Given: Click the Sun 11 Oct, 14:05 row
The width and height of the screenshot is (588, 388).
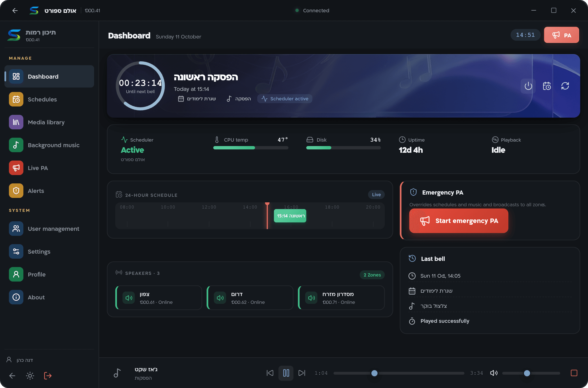Looking at the screenshot, I should tap(490, 276).
